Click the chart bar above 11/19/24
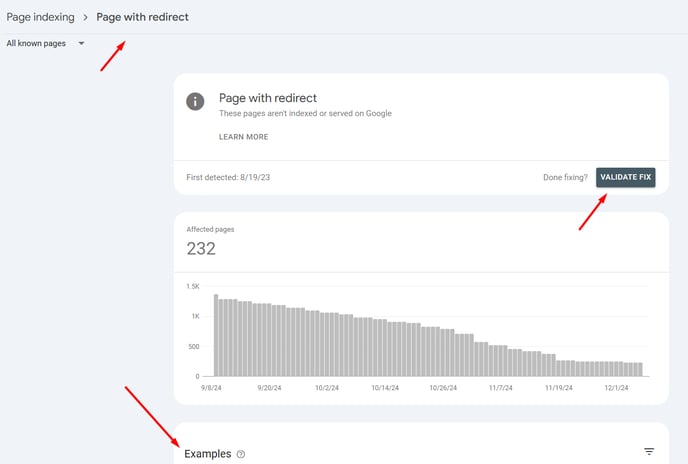 559,368
